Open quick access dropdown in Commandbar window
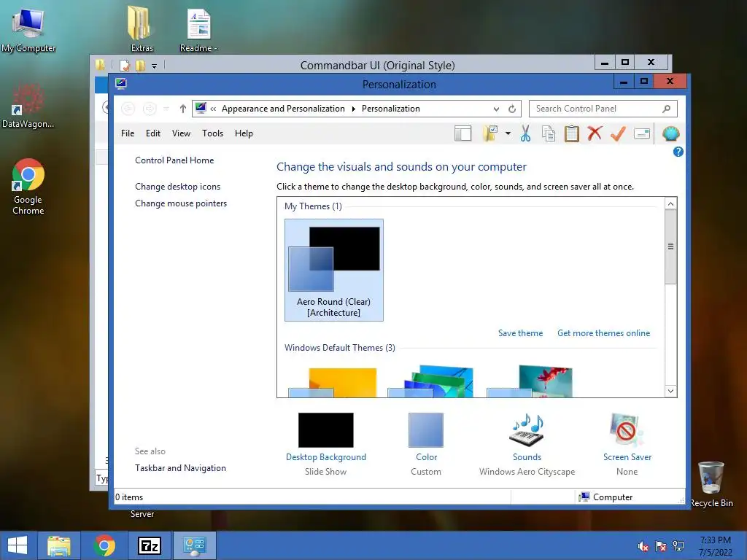Image resolution: width=747 pixels, height=560 pixels. click(x=154, y=66)
